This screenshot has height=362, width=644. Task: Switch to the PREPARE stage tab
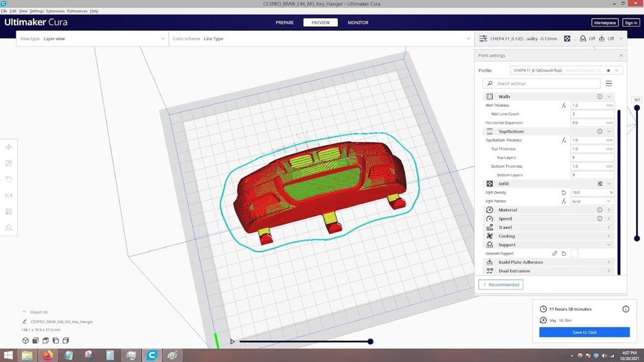point(284,23)
